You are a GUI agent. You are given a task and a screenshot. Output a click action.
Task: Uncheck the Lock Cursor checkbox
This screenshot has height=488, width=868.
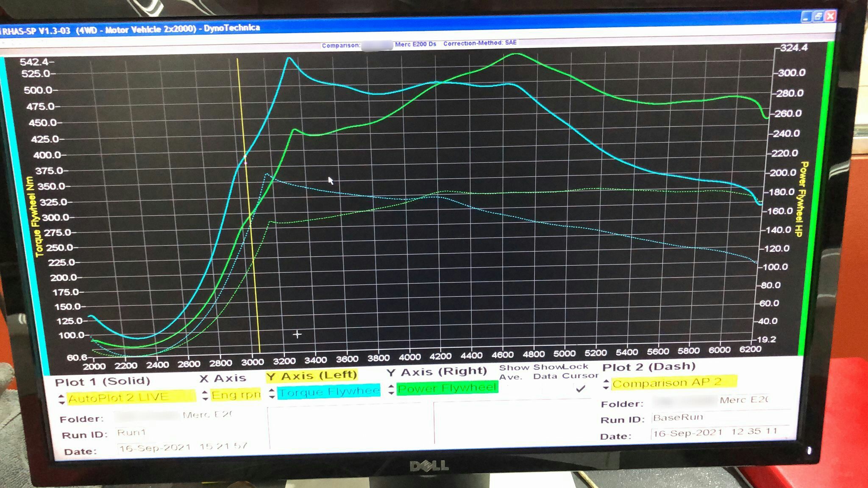tap(581, 388)
